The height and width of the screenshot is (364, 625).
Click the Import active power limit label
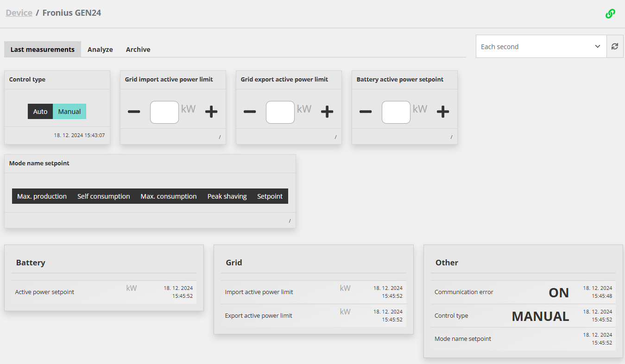pos(259,292)
